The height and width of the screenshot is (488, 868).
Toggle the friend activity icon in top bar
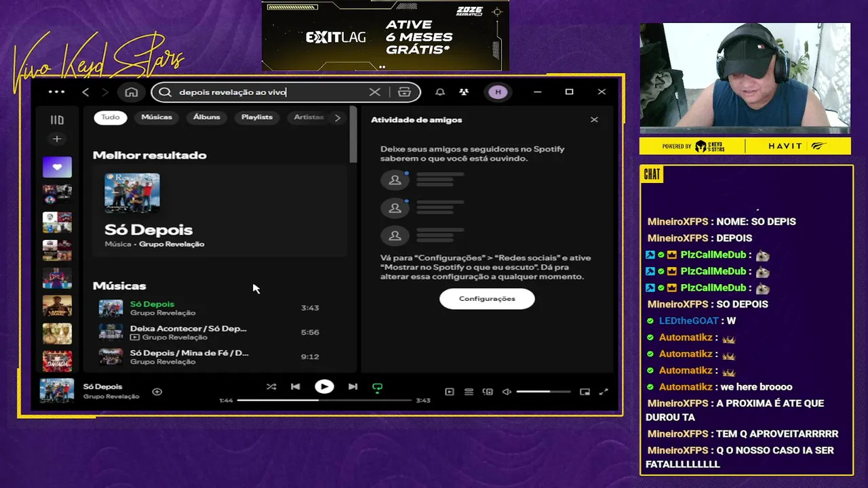tap(464, 92)
